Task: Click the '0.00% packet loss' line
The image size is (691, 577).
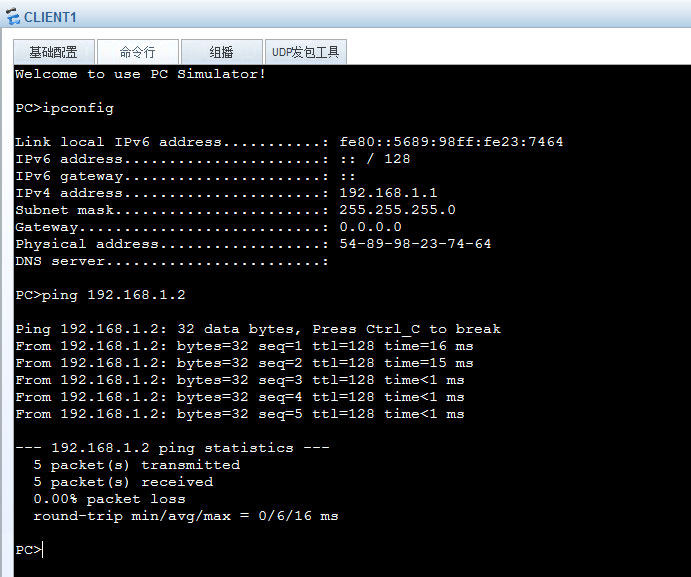Action: (110, 499)
